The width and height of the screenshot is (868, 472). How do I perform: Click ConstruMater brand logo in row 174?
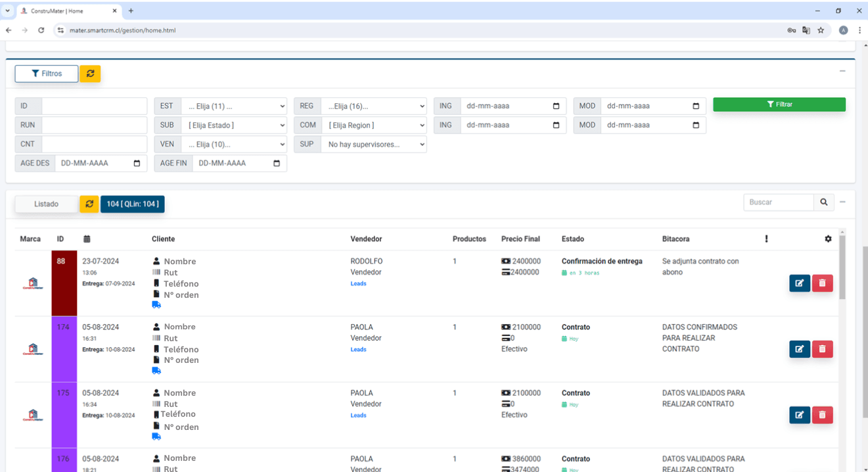click(32, 349)
